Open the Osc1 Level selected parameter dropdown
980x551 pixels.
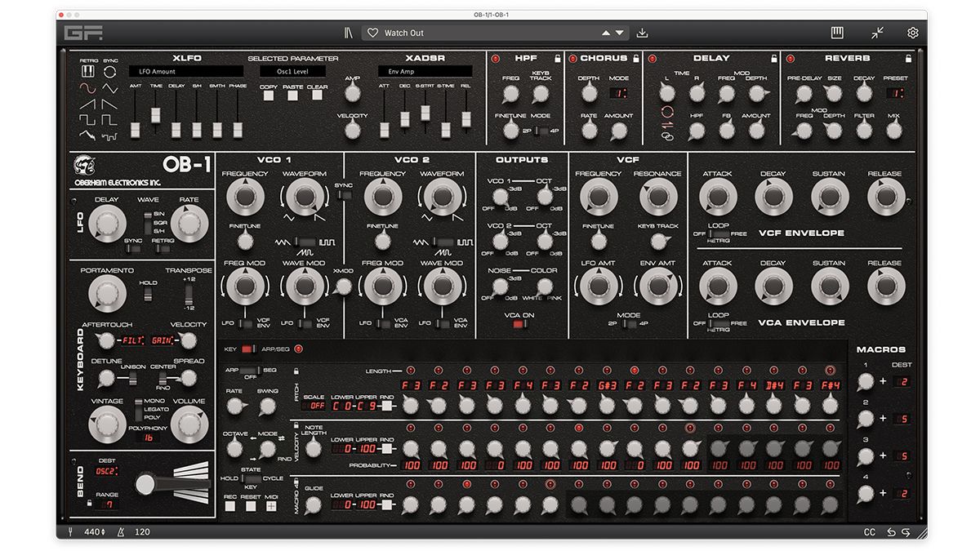click(x=294, y=72)
